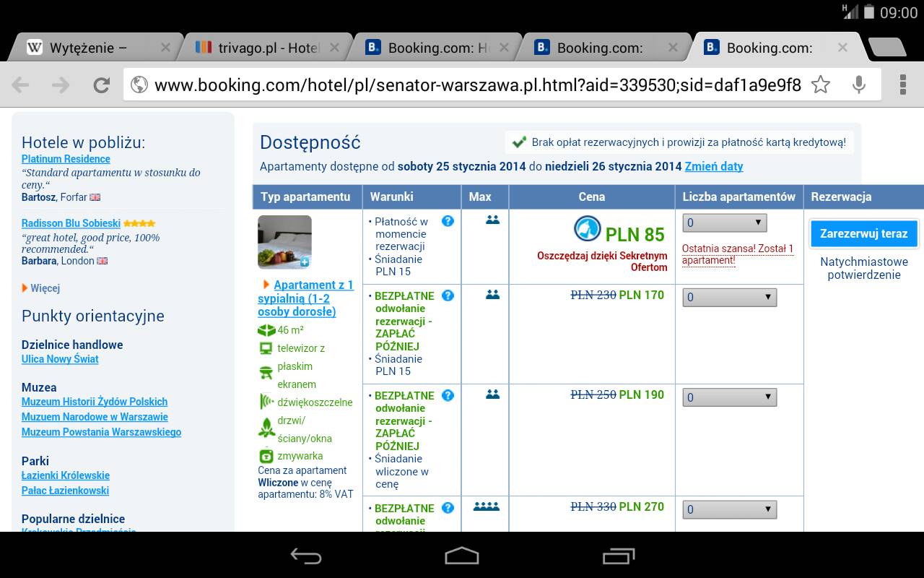Go forward with the browser forward arrow
The height and width of the screenshot is (578, 924).
click(61, 85)
